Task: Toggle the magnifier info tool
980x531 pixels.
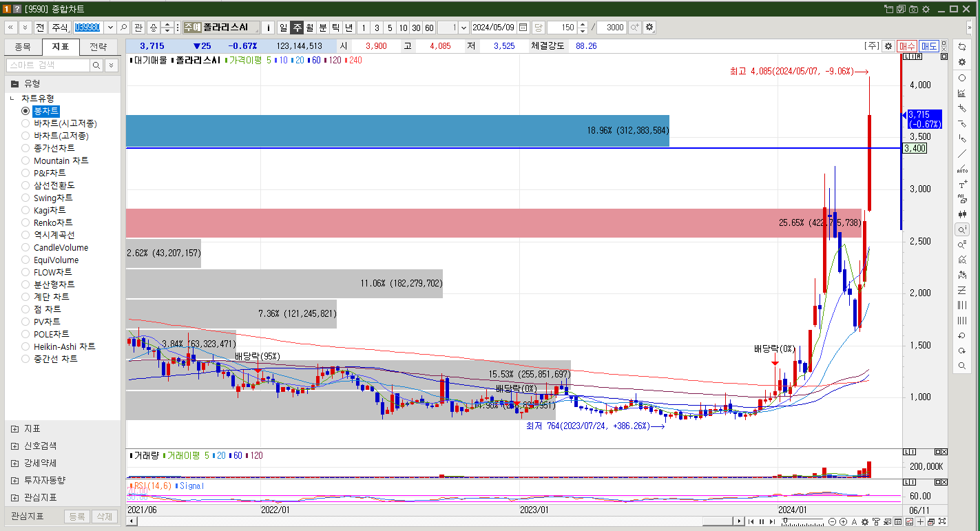Action: click(x=962, y=229)
